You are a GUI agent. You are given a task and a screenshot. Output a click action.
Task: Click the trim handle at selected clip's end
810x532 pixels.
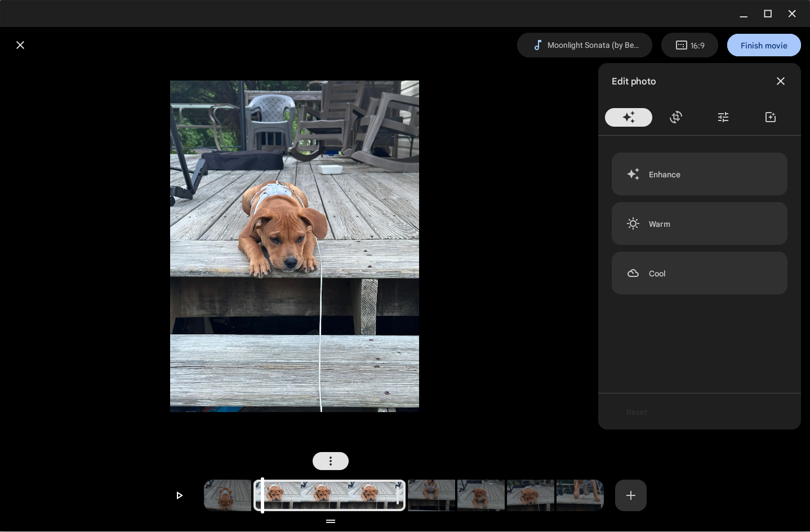(x=398, y=495)
